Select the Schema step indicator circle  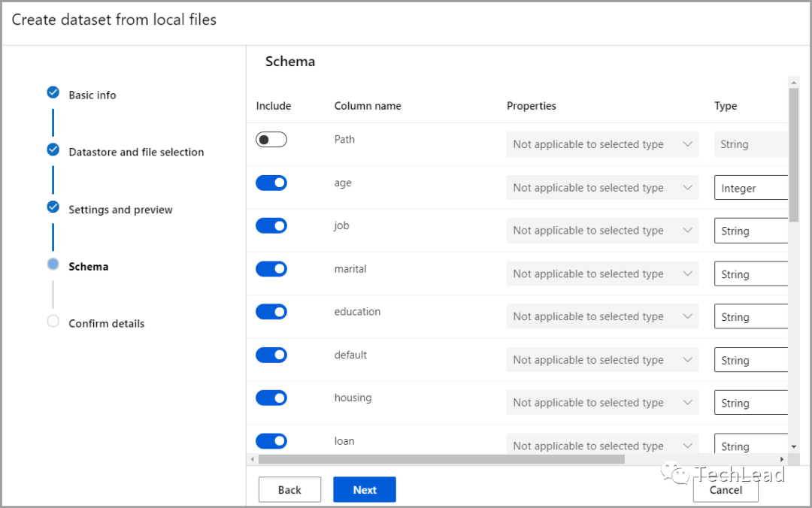53,265
